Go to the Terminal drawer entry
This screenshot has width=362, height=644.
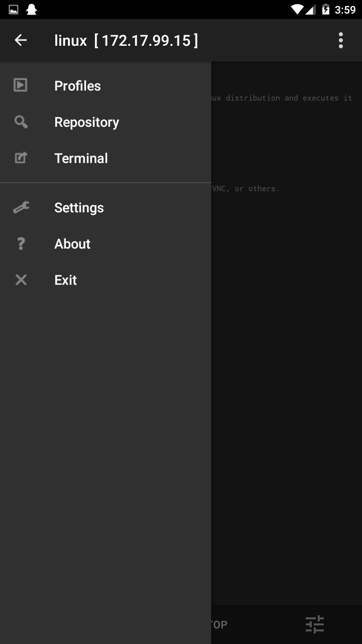(x=81, y=158)
